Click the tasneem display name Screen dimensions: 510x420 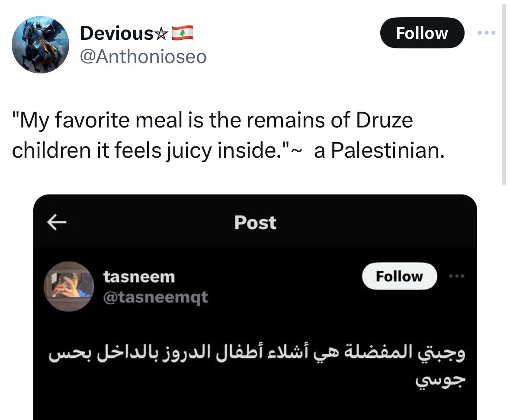click(x=139, y=277)
